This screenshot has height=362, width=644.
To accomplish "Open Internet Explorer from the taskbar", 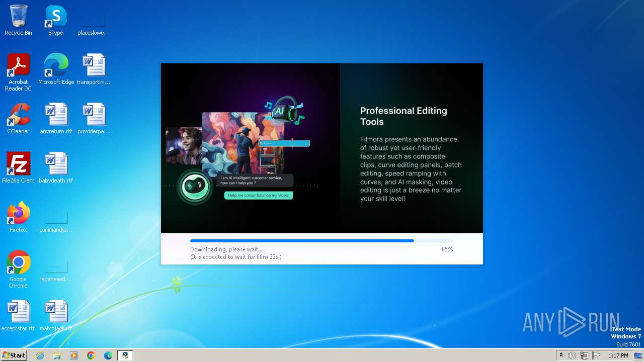I will pos(40,355).
